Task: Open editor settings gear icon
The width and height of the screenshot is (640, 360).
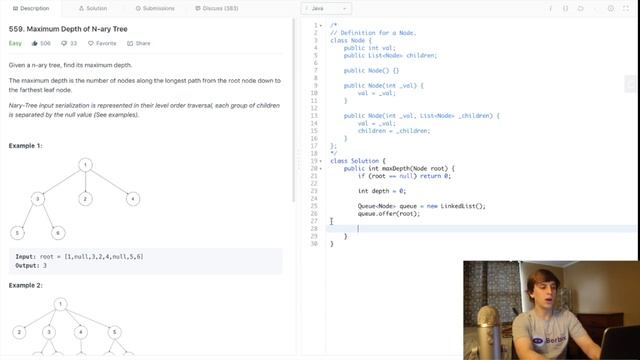Action: point(611,8)
